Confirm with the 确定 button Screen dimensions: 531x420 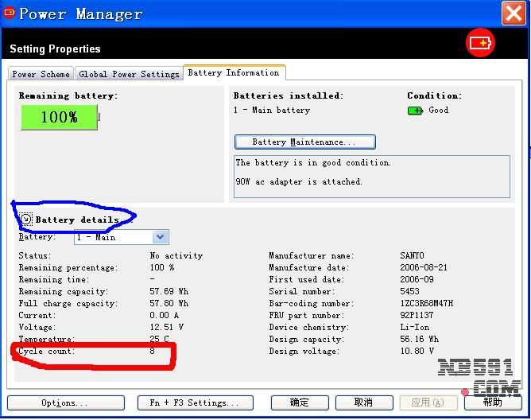coord(300,402)
